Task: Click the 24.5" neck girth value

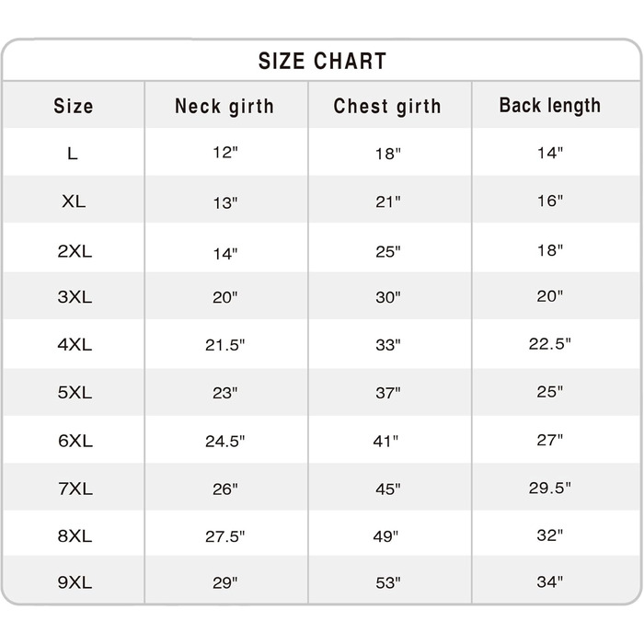Action: (224, 441)
